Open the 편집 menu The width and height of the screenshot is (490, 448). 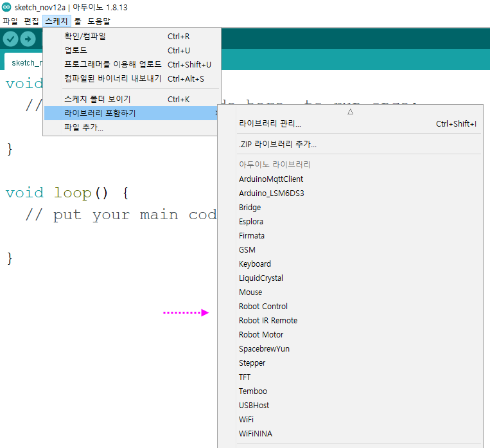[31, 21]
